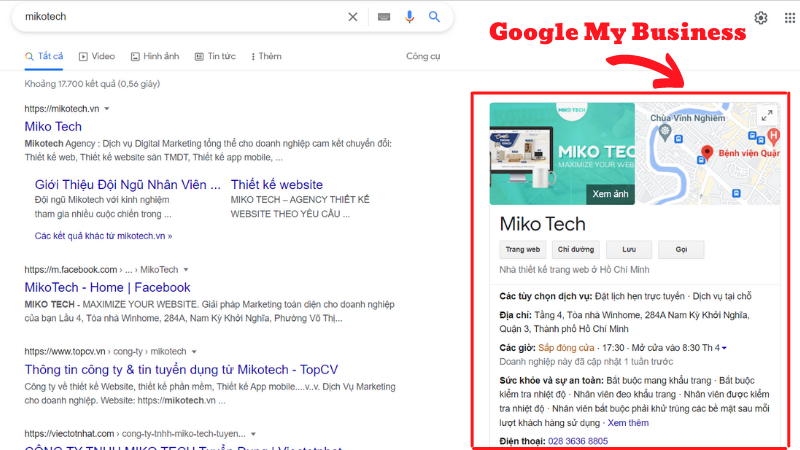Image resolution: width=800 pixels, height=450 pixels.
Task: Clear the search box with X icon
Action: pyautogui.click(x=353, y=17)
